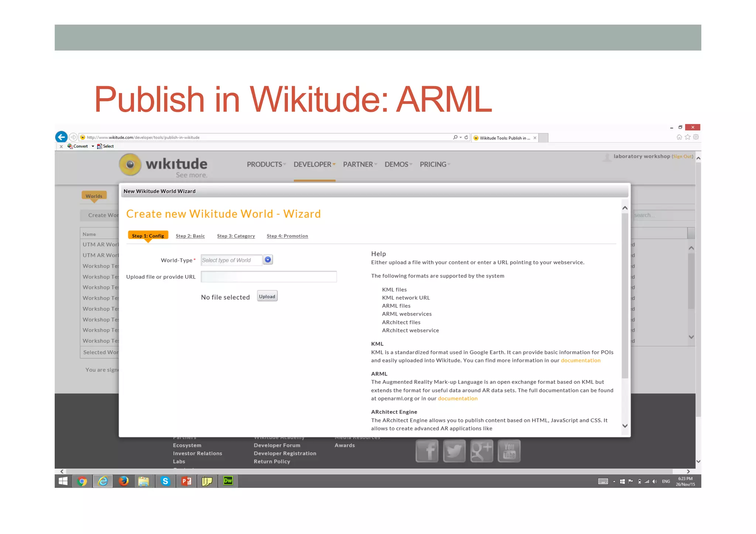Open Skype from the taskbar
The width and height of the screenshot is (756, 534).
(165, 481)
